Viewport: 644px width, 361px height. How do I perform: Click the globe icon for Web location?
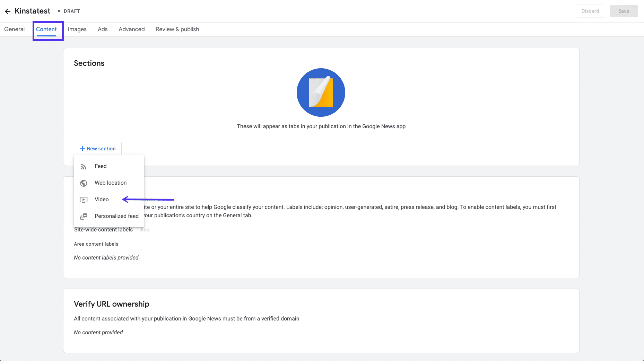(84, 183)
